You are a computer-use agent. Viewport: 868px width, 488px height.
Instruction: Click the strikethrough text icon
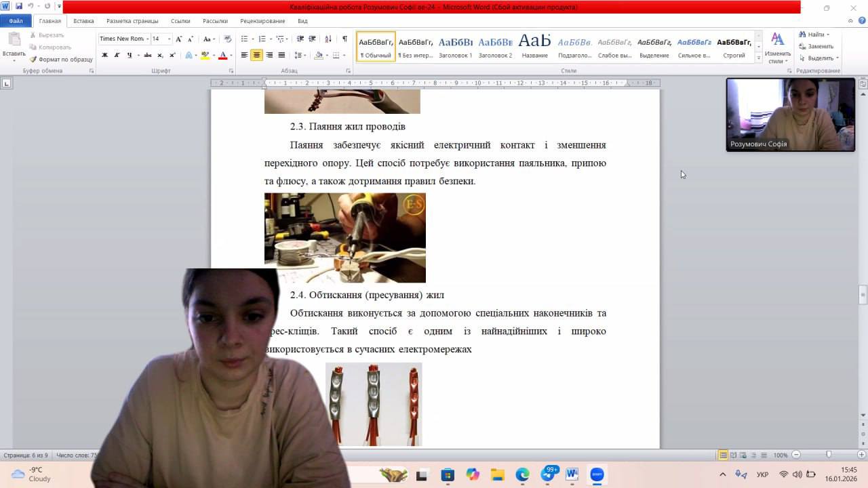point(147,56)
